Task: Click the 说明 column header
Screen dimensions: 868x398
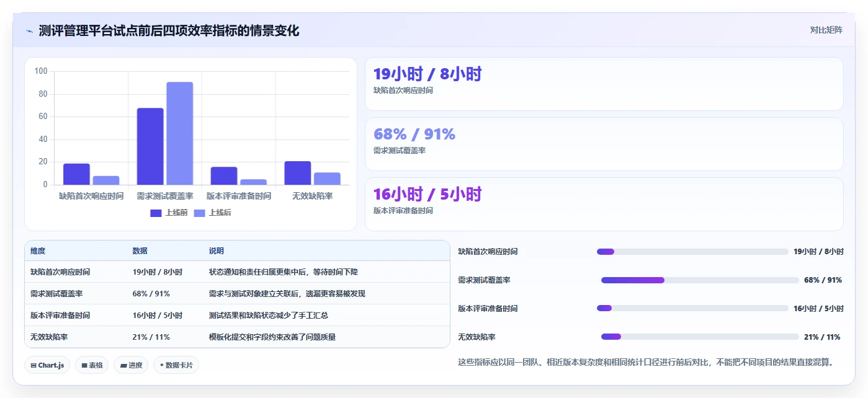Action: tap(217, 251)
